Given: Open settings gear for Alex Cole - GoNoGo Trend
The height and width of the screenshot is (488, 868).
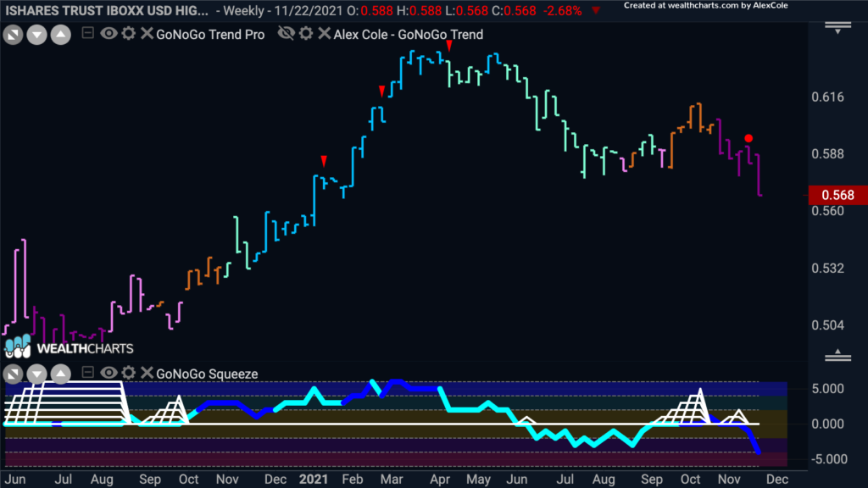Looking at the screenshot, I should coord(306,33).
